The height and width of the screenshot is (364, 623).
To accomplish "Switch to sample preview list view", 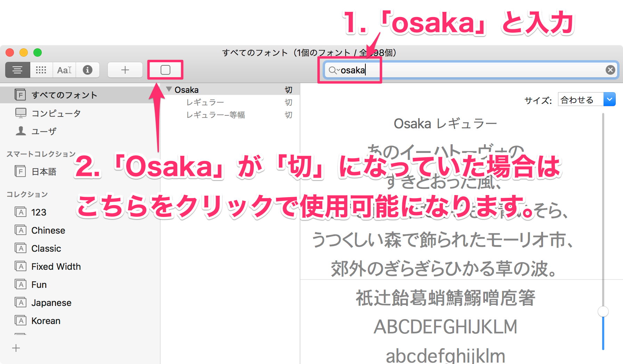I will pyautogui.click(x=18, y=70).
